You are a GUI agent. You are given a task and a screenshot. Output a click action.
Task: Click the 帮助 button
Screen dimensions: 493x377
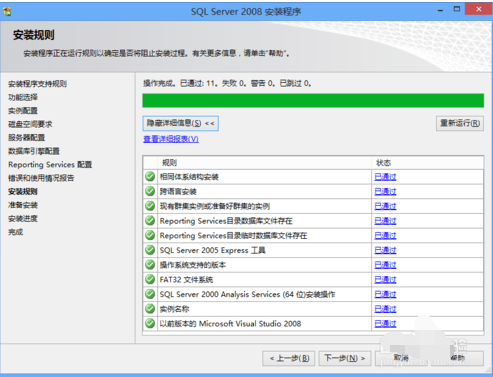(x=457, y=358)
